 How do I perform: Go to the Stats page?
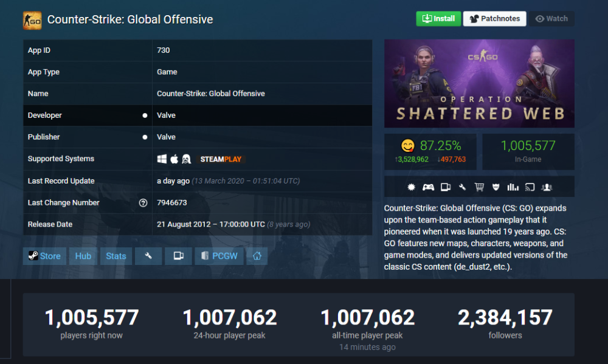[x=116, y=256]
